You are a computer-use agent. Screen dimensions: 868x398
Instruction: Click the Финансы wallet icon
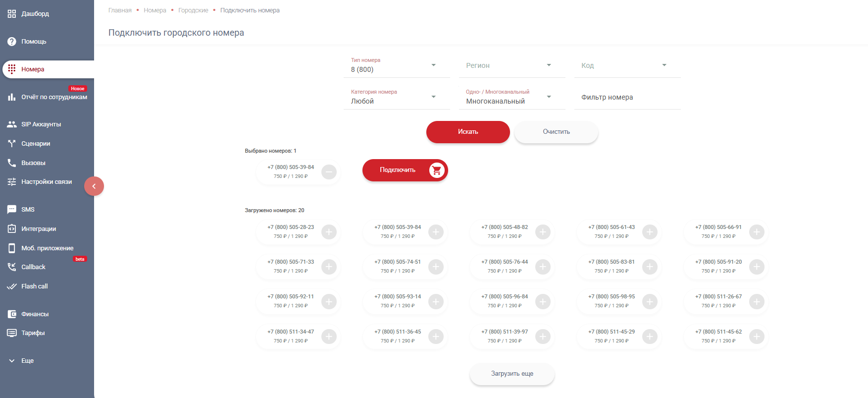[12, 314]
